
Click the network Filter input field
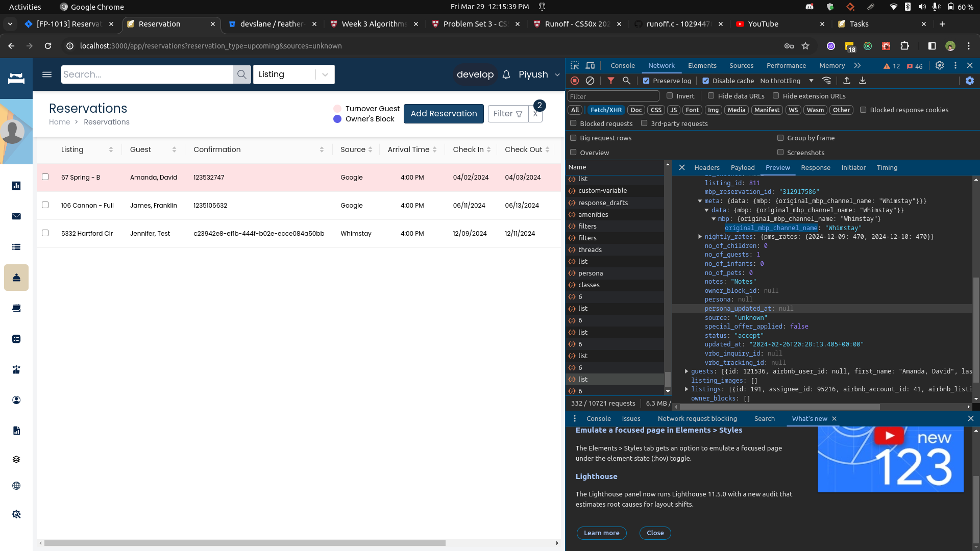[x=613, y=96]
